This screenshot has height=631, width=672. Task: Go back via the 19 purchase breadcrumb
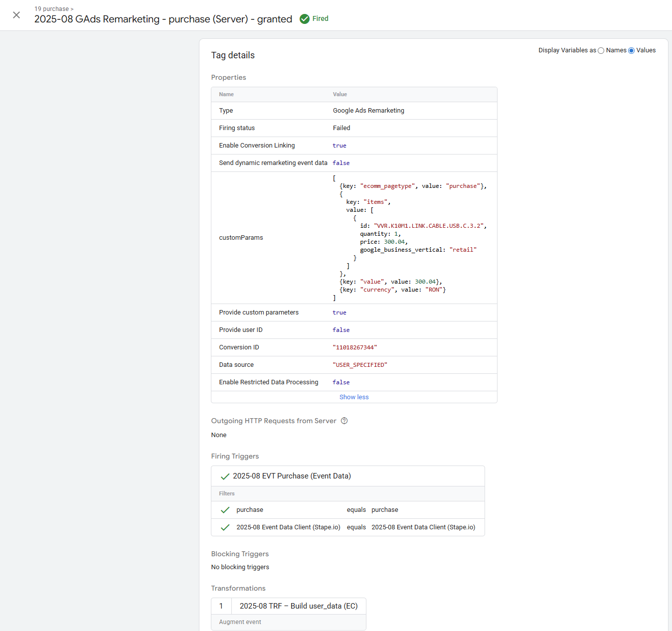tap(51, 9)
